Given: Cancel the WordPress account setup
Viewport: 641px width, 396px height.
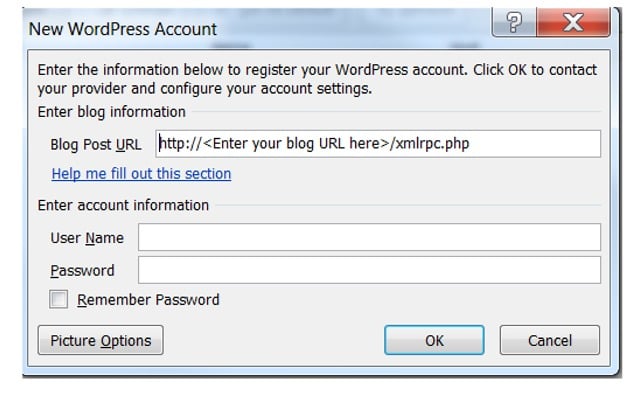Looking at the screenshot, I should click(549, 340).
